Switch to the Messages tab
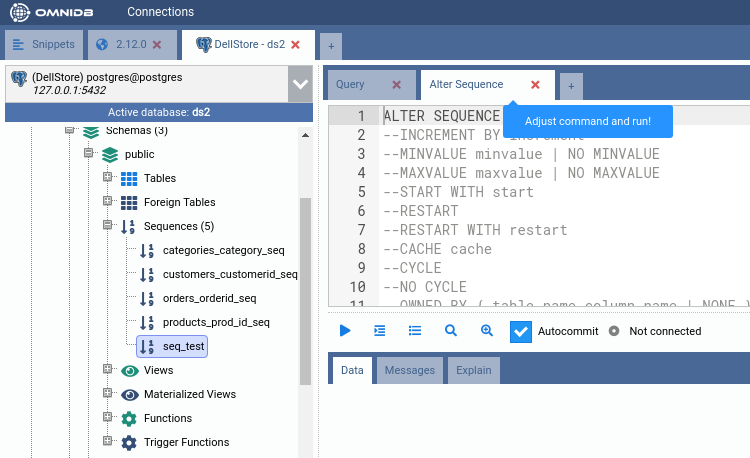The image size is (750, 458). [410, 370]
